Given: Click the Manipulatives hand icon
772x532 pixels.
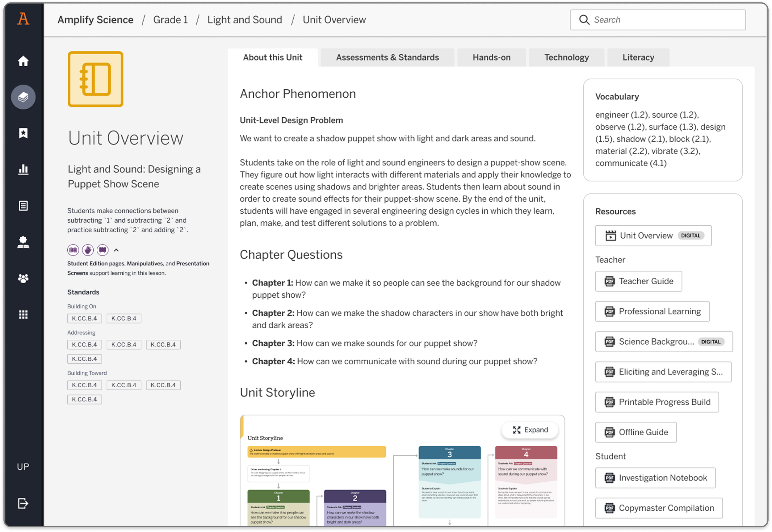Looking at the screenshot, I should click(x=88, y=250).
